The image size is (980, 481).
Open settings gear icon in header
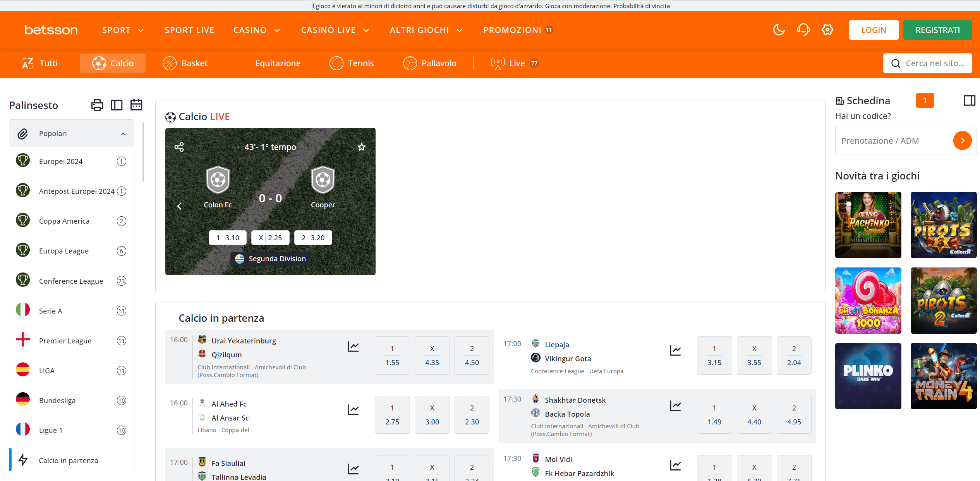point(827,30)
